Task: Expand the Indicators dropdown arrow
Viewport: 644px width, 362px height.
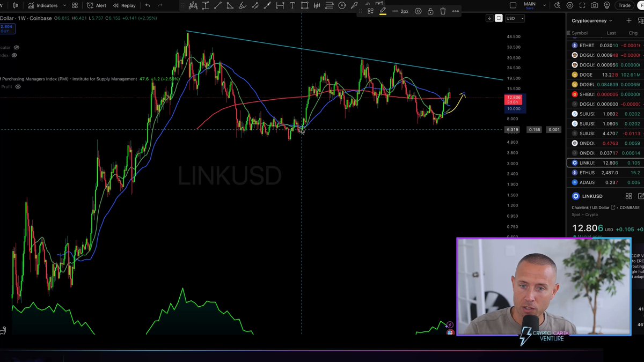Action: 65,5
